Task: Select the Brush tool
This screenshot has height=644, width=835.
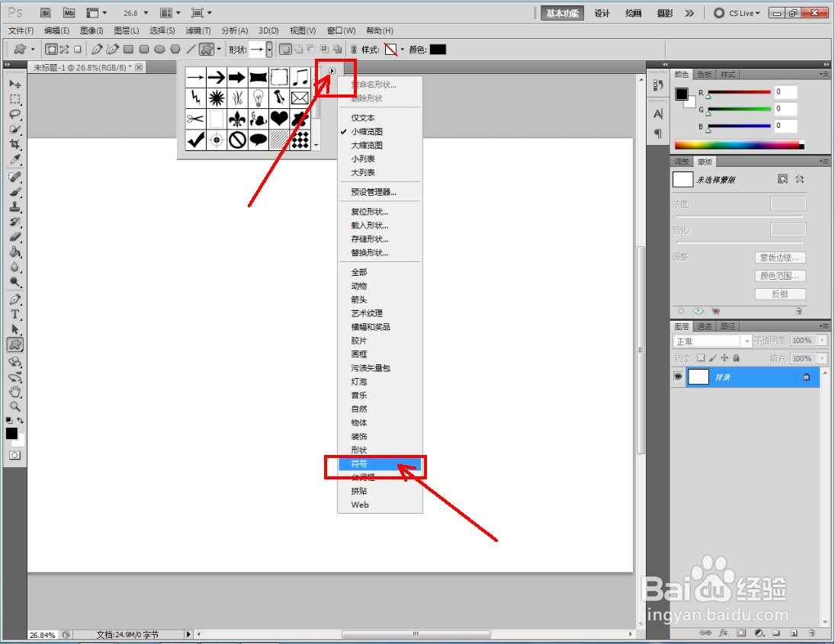Action: (x=15, y=192)
